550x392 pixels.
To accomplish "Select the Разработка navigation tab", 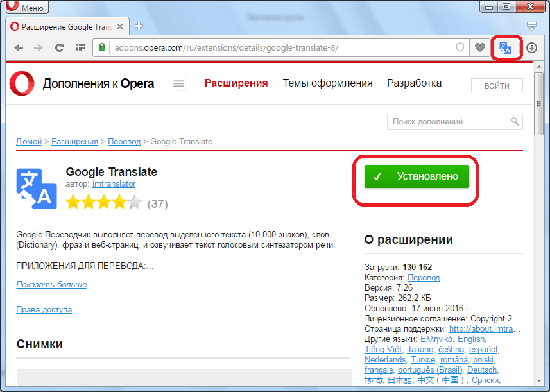I will (x=414, y=83).
